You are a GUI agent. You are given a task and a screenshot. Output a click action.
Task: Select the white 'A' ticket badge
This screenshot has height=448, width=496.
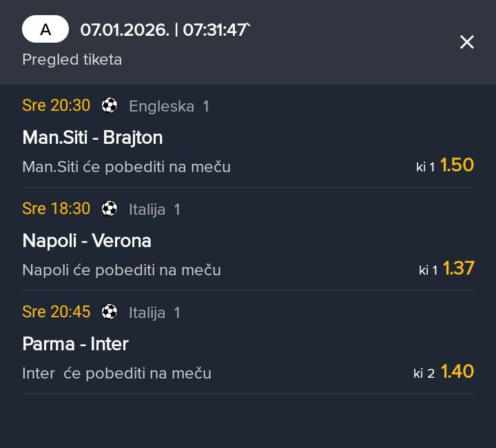pyautogui.click(x=45, y=30)
